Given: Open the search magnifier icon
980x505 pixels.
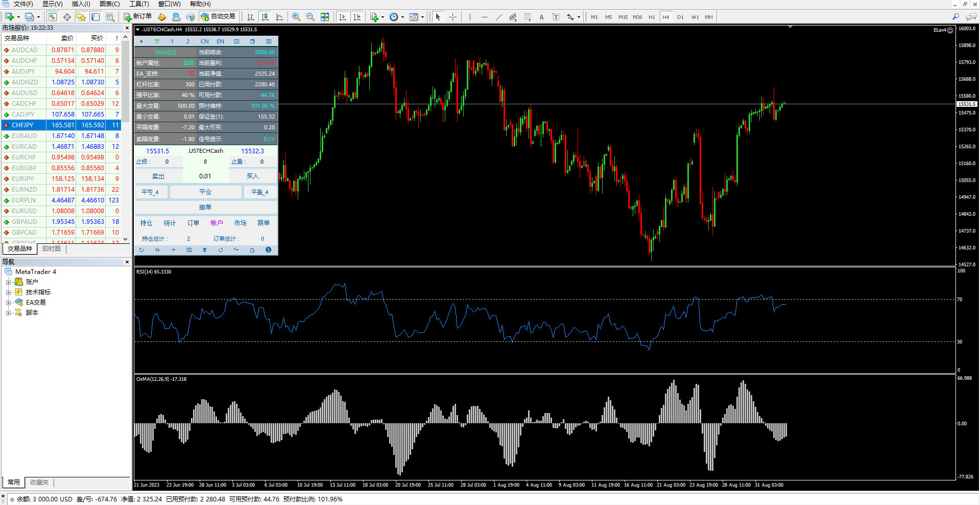Looking at the screenshot, I should [x=956, y=17].
